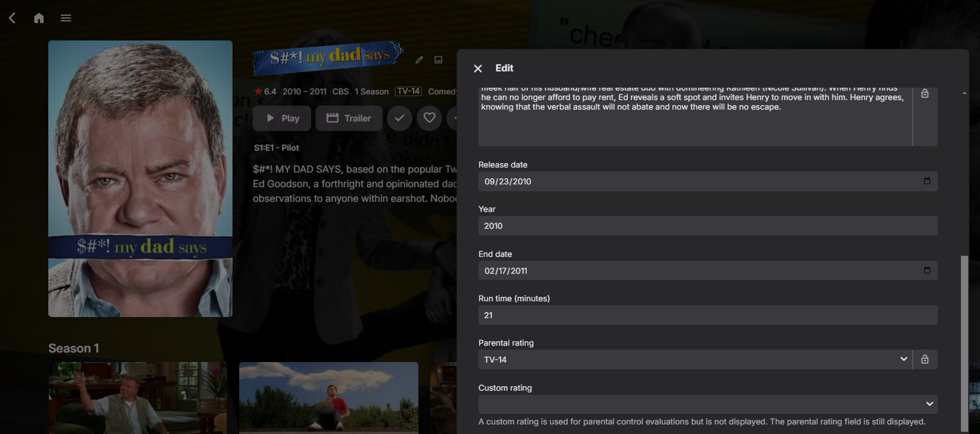Select the Run time (minutes) field
The image size is (980, 434).
[x=708, y=315]
